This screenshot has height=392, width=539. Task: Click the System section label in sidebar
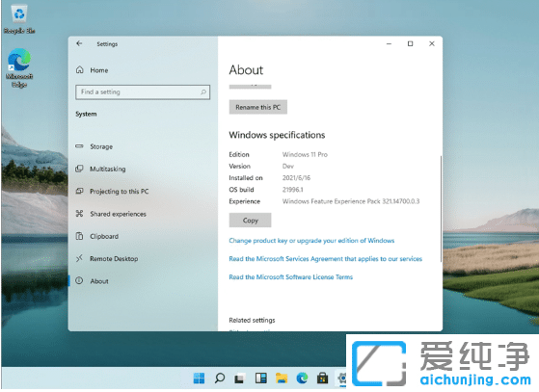[86, 114]
